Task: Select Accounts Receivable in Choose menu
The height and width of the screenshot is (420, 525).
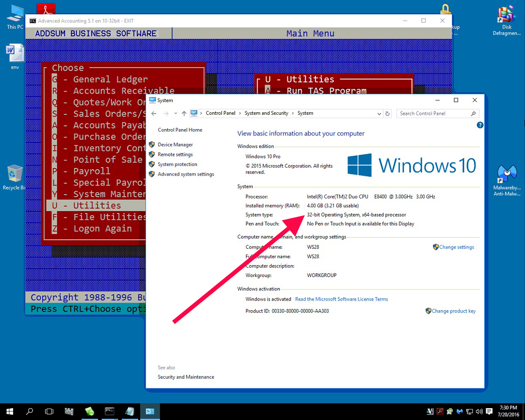Action: pyautogui.click(x=113, y=91)
